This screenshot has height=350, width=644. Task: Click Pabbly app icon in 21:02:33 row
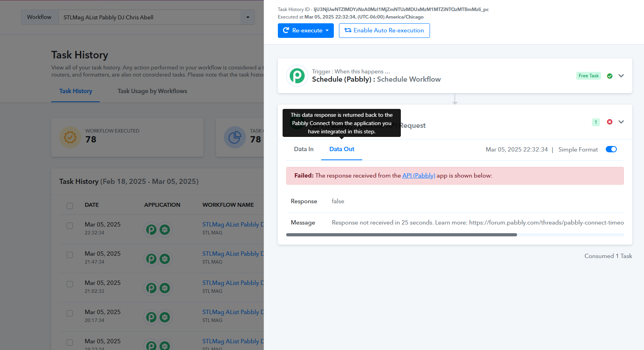point(151,288)
